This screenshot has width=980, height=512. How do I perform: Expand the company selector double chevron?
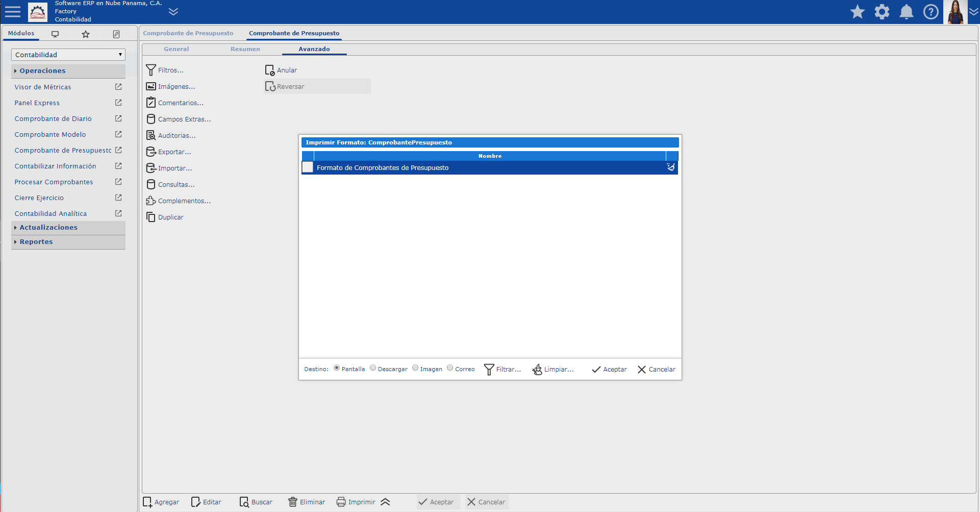point(173,12)
